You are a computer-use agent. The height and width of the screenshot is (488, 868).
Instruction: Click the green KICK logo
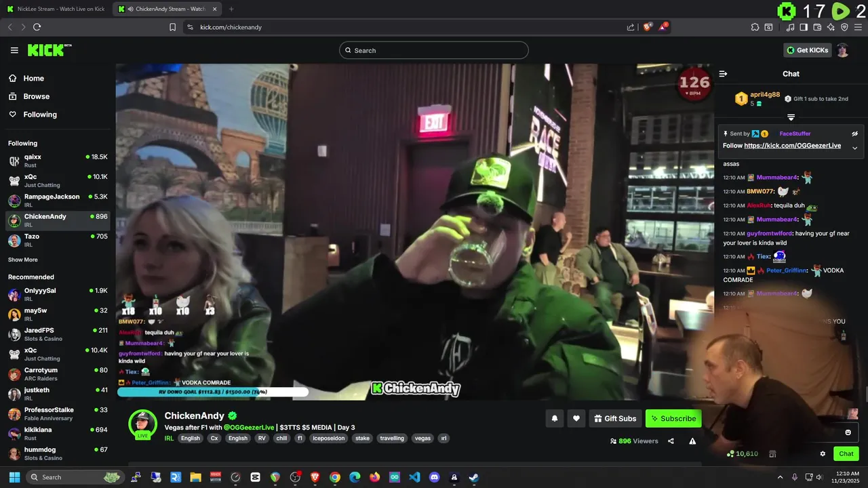[50, 50]
